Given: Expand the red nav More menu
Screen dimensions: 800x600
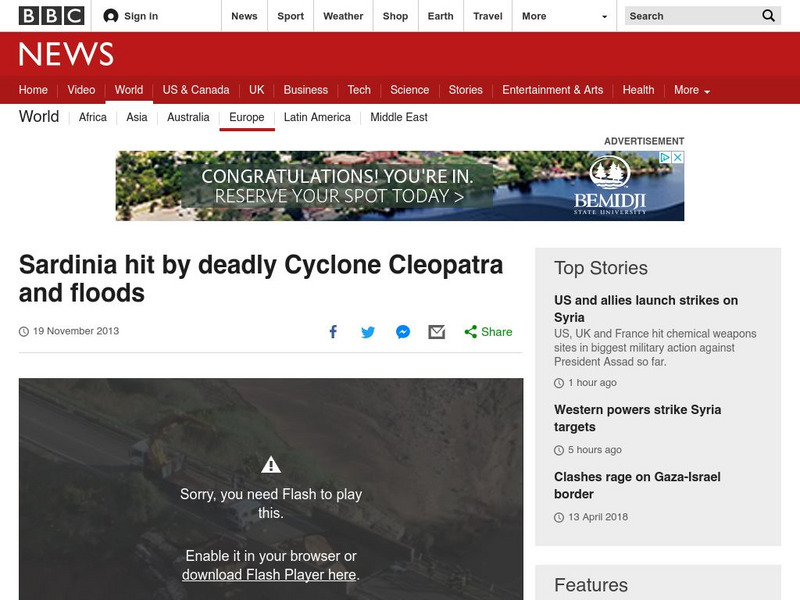Looking at the screenshot, I should (x=691, y=90).
